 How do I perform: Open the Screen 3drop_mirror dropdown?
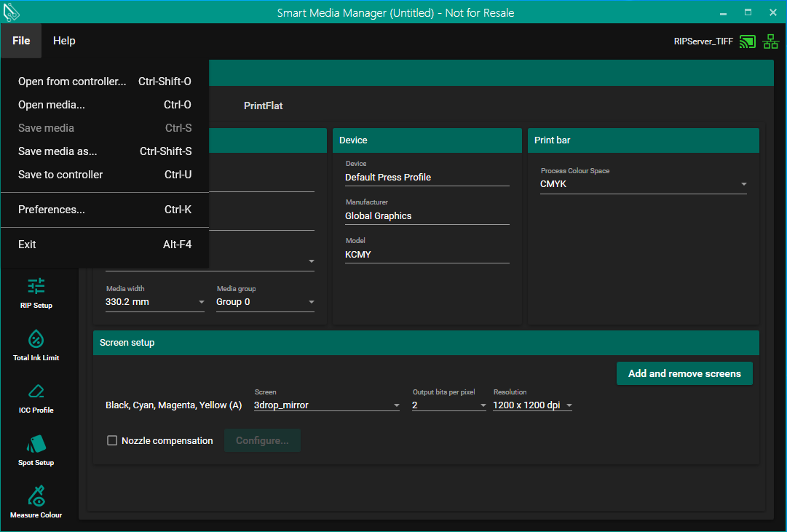pos(326,405)
